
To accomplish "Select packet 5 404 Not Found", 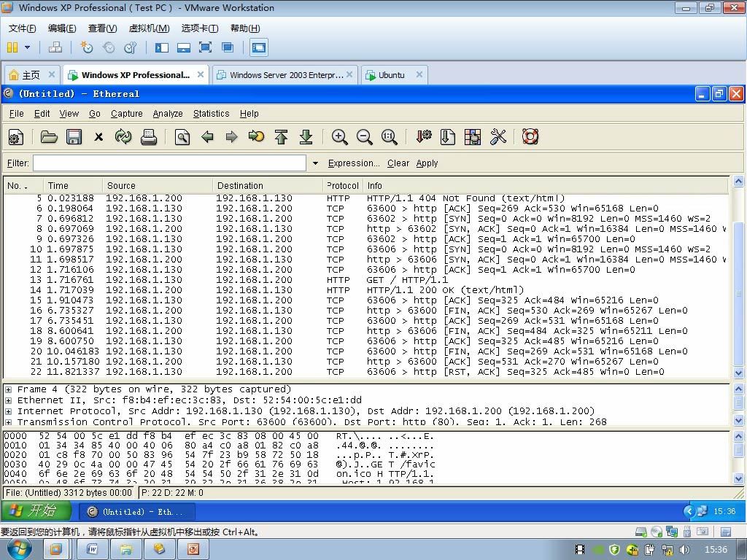I will (x=366, y=198).
